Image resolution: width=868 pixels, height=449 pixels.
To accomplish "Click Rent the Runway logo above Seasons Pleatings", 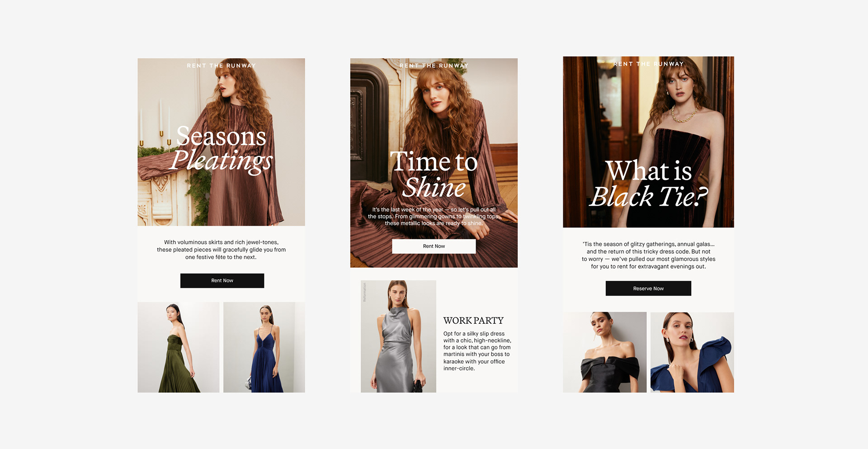I will tap(222, 66).
